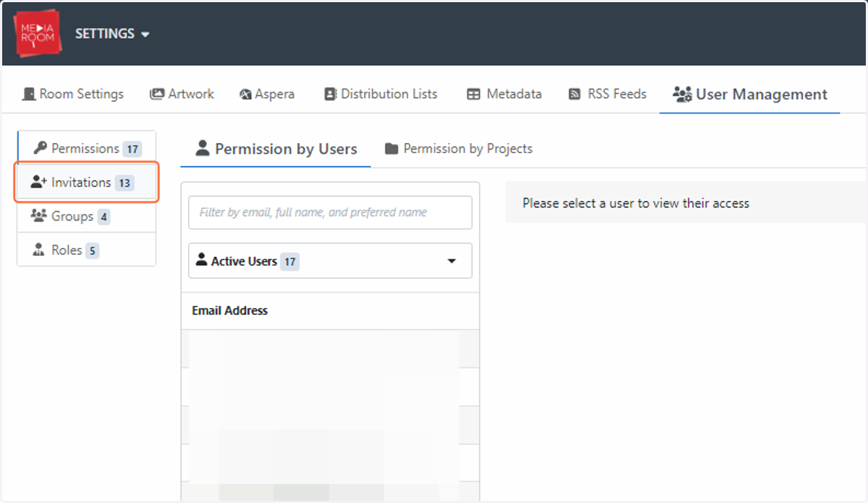Click the 13 badge next to Invitations
Image resolution: width=868 pixels, height=503 pixels.
pyautogui.click(x=124, y=183)
